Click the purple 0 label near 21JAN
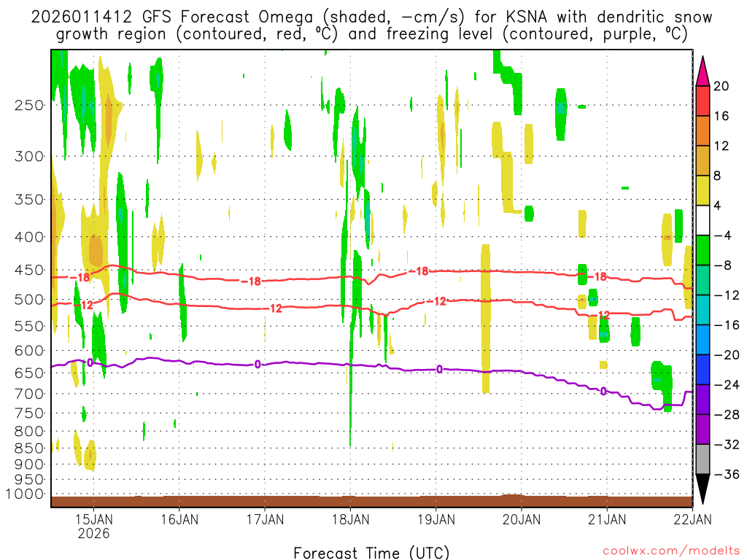This screenshot has width=747, height=560. click(603, 392)
